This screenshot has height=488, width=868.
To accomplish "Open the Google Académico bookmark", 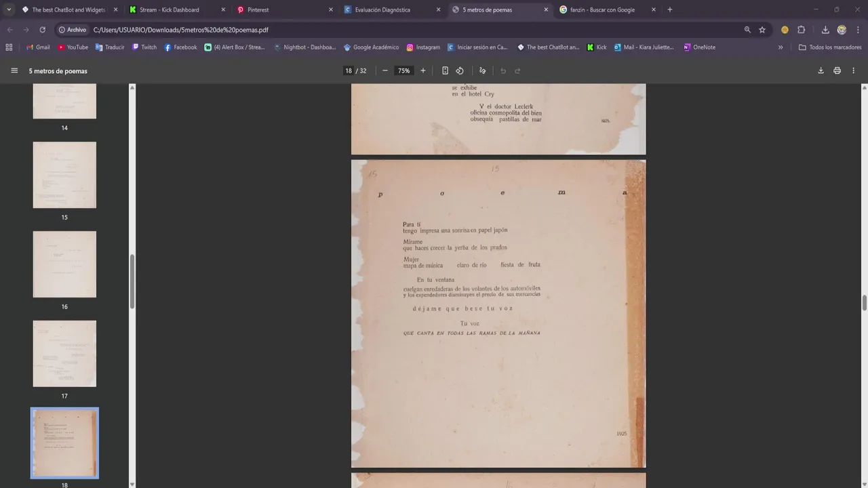I will (x=371, y=47).
